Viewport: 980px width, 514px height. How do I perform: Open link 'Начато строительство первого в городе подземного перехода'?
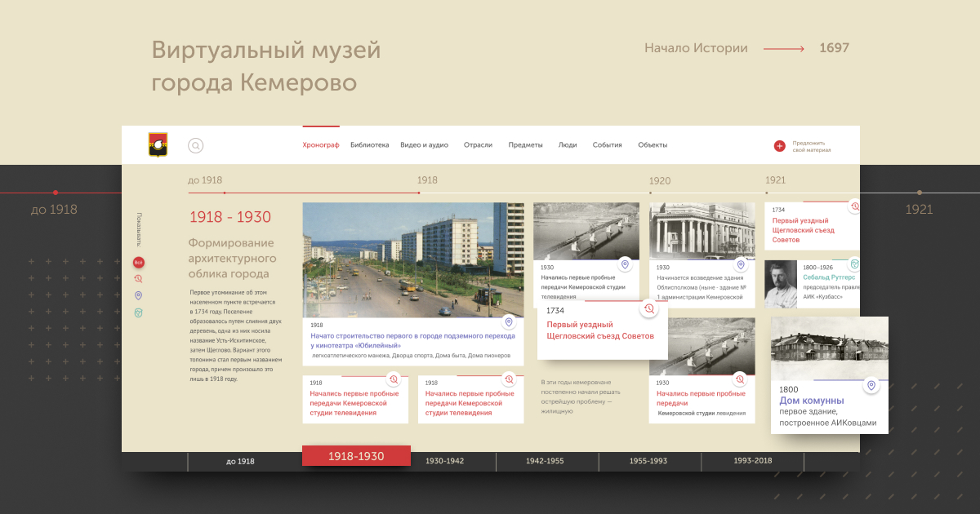pyautogui.click(x=412, y=340)
